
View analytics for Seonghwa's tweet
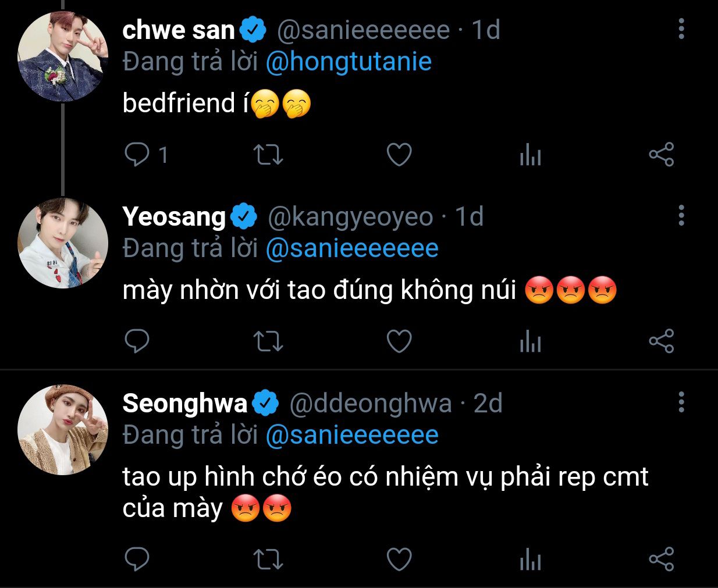pos(530,560)
